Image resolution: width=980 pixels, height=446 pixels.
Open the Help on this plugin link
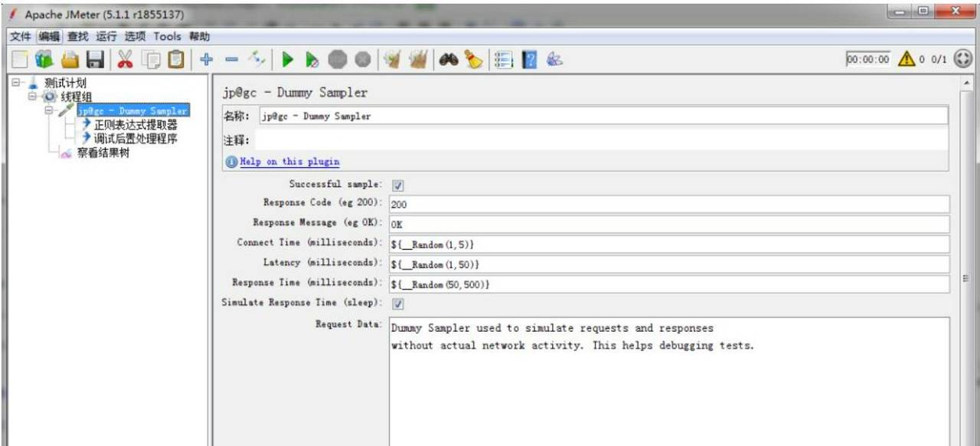pyautogui.click(x=289, y=162)
